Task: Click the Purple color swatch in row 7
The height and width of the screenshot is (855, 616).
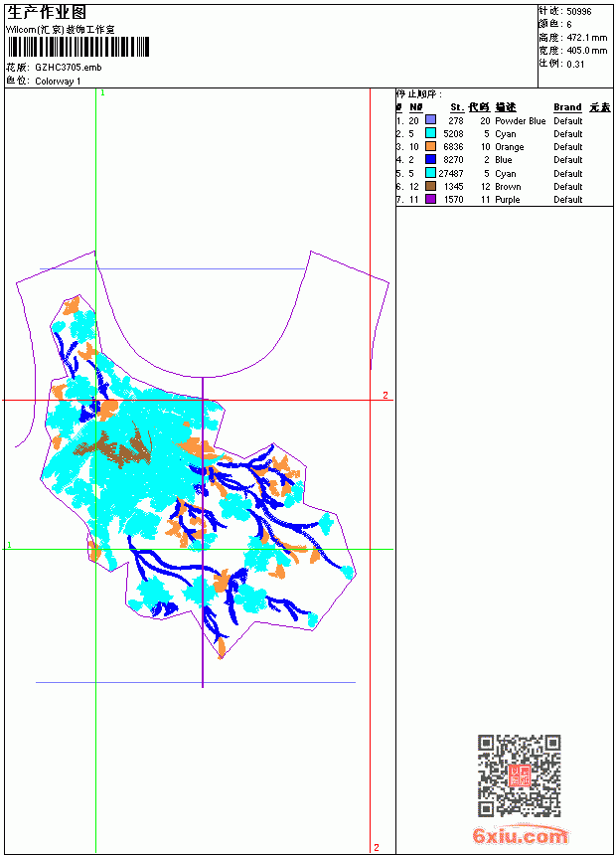Action: pyautogui.click(x=430, y=199)
